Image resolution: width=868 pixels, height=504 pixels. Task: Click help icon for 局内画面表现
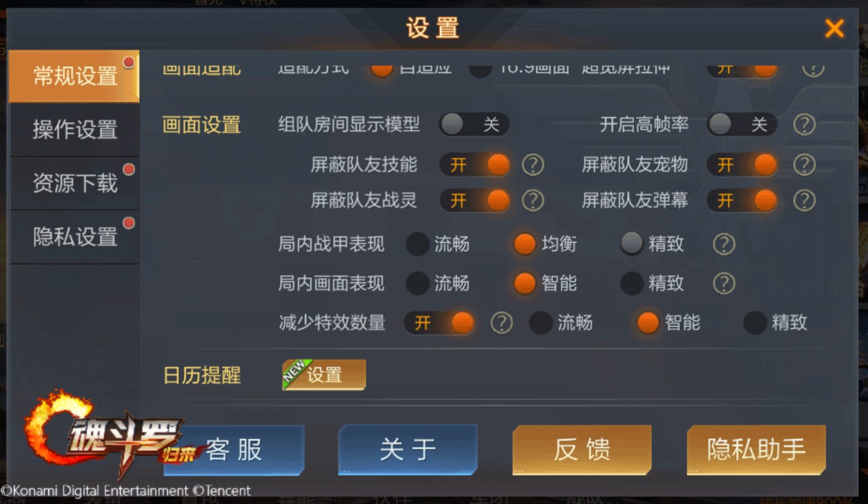[x=724, y=284]
